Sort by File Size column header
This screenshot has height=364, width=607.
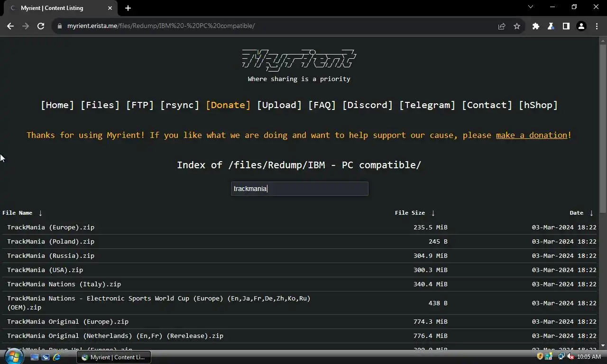(410, 213)
